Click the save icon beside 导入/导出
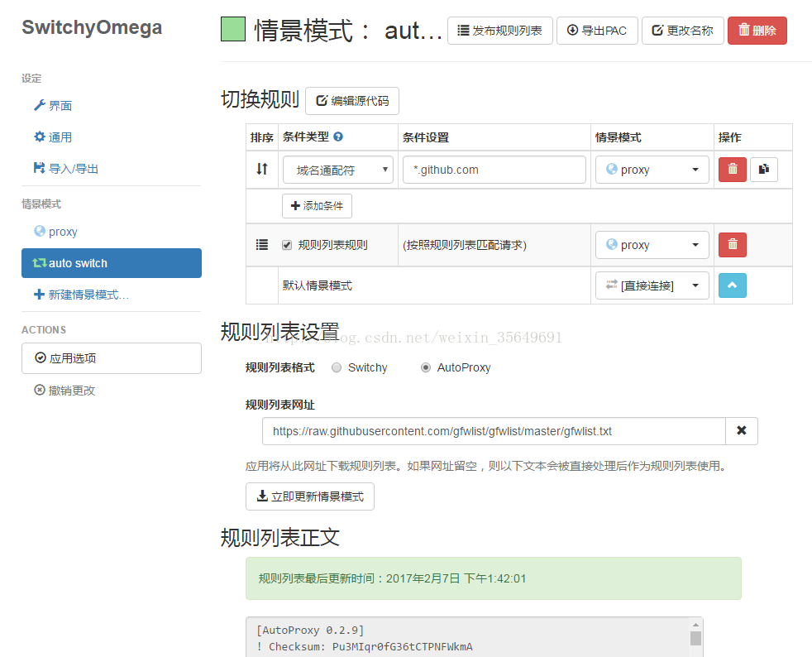 (x=40, y=168)
